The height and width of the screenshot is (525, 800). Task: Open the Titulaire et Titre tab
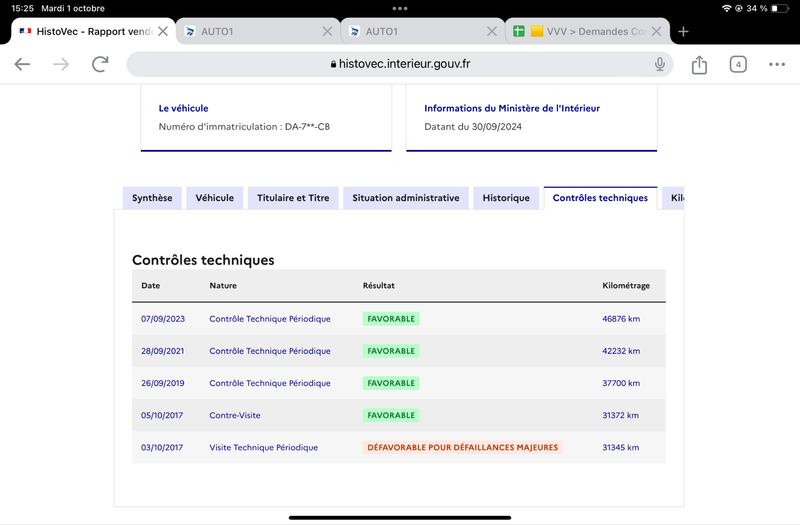click(x=293, y=198)
